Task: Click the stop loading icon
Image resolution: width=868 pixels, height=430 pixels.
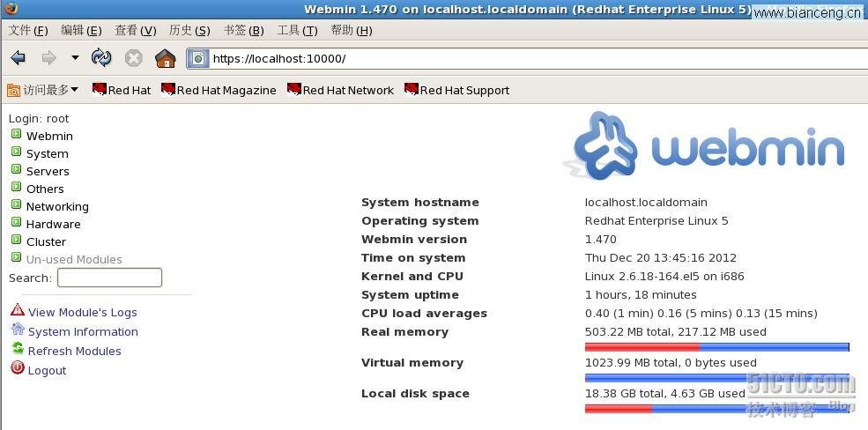Action: click(133, 57)
